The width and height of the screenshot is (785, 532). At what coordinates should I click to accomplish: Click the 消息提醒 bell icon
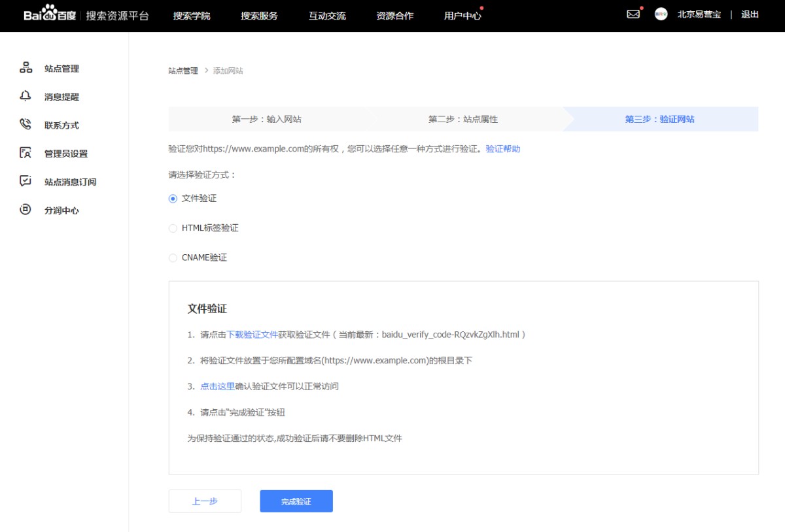[26, 97]
